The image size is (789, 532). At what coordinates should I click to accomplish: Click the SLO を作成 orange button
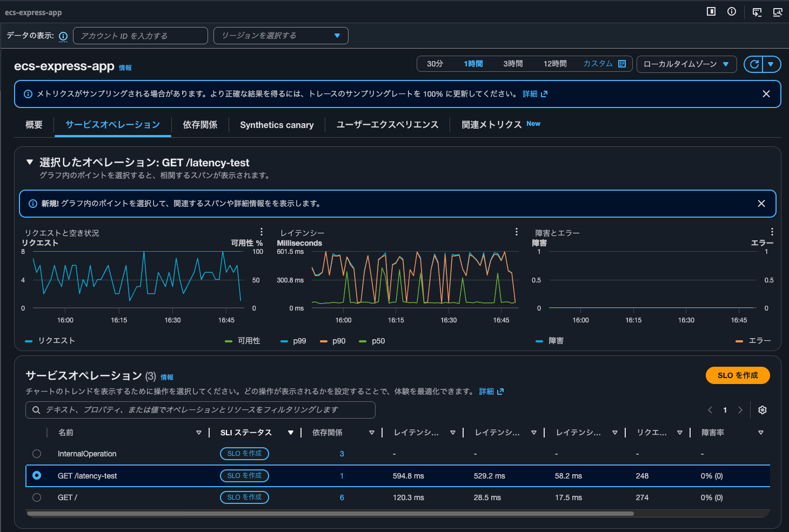(x=738, y=375)
